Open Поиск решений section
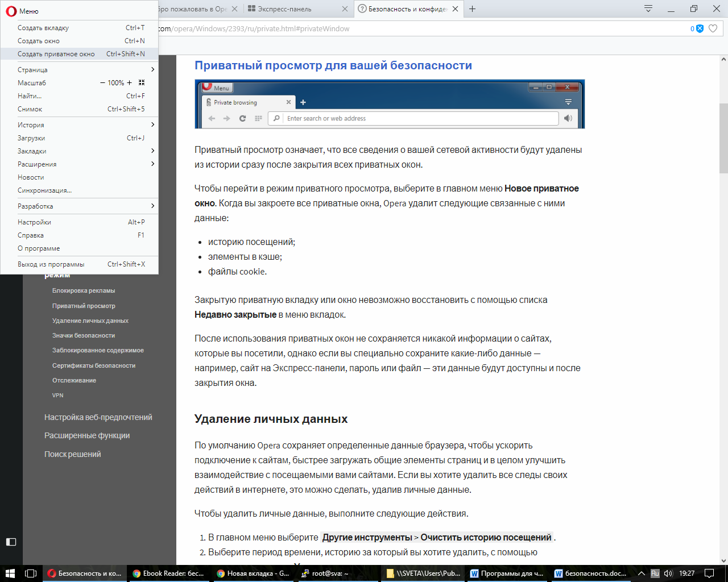 point(73,454)
